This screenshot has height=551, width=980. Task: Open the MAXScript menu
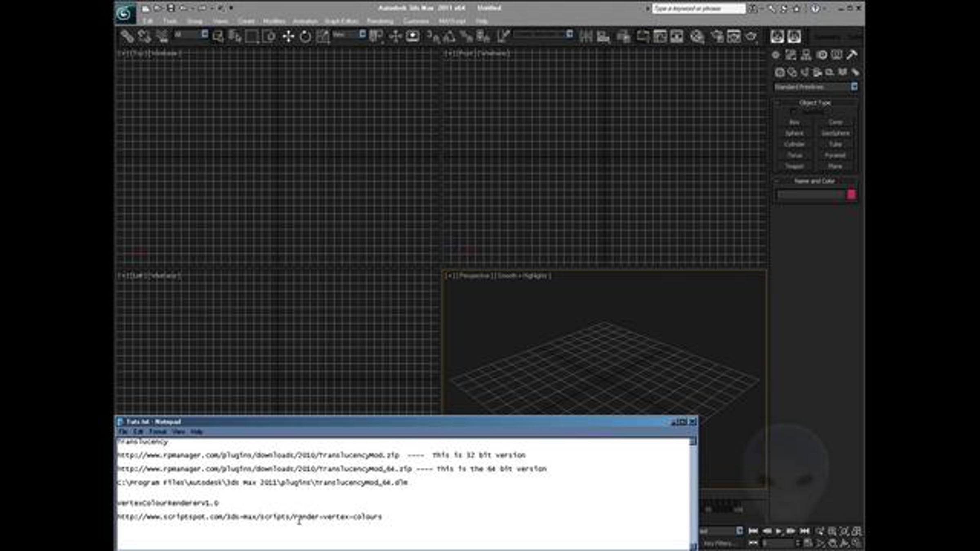[452, 21]
